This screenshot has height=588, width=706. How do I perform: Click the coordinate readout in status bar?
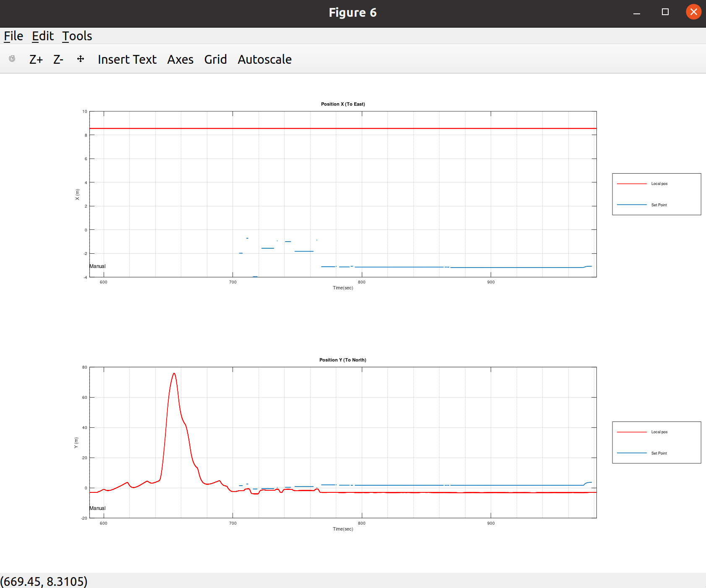click(x=44, y=581)
